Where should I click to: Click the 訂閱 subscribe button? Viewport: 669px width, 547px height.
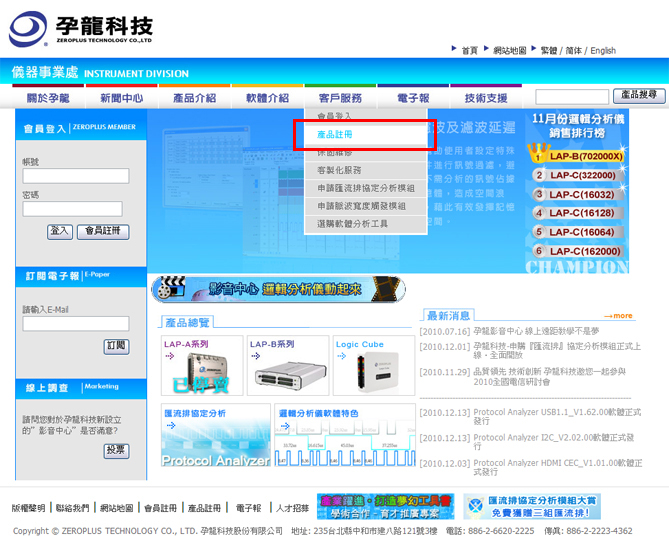click(116, 346)
